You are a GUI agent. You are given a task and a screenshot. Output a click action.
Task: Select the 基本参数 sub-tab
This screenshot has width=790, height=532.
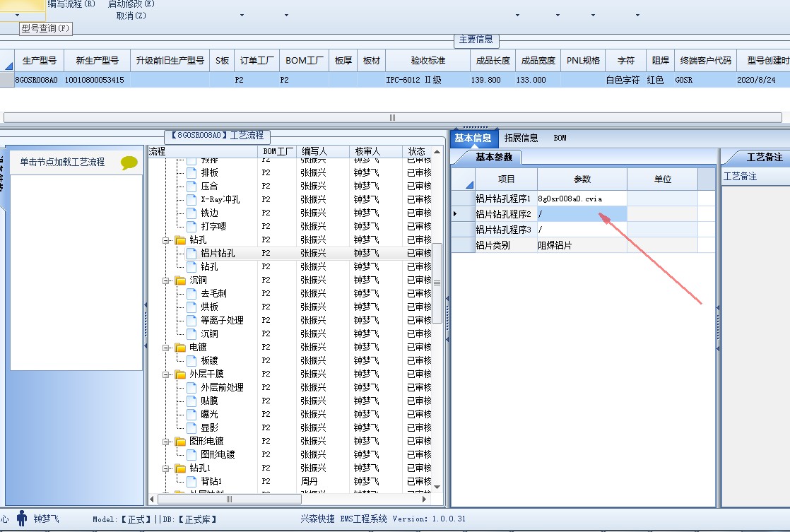tap(494, 157)
